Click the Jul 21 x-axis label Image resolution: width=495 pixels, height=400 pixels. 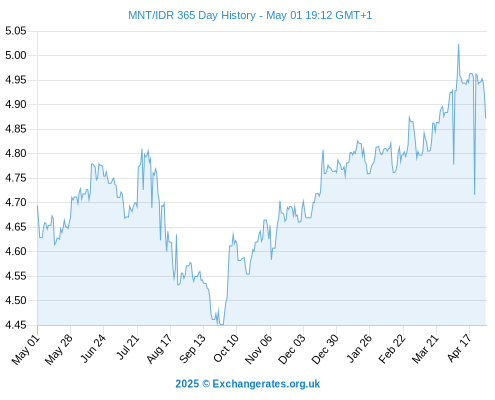[x=127, y=347]
